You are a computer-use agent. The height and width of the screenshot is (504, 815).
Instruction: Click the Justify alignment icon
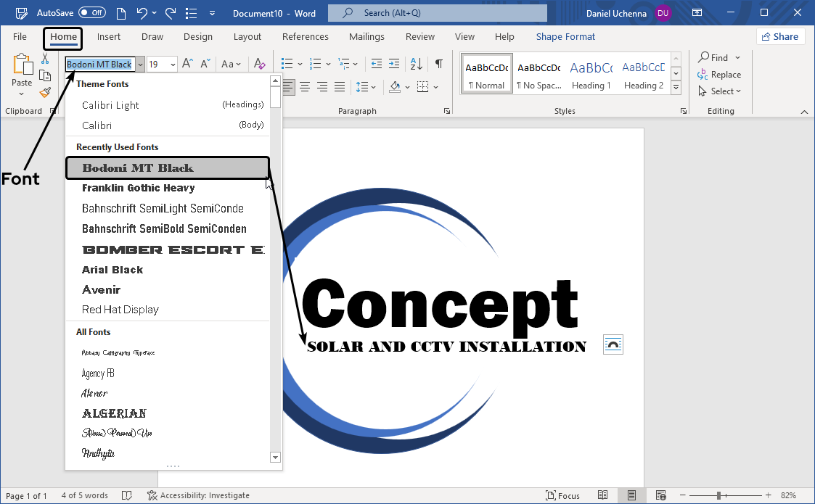(x=340, y=87)
